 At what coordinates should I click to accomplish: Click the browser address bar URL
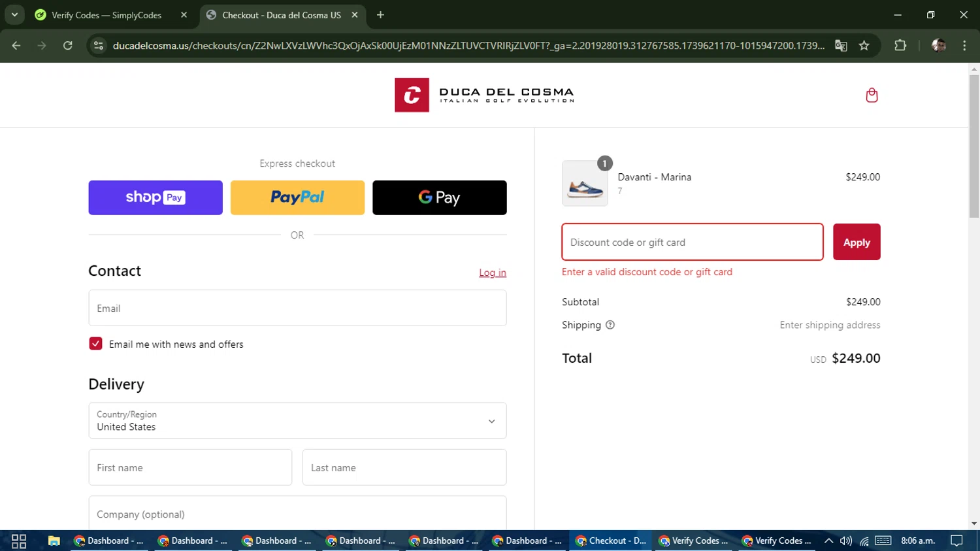point(468,46)
